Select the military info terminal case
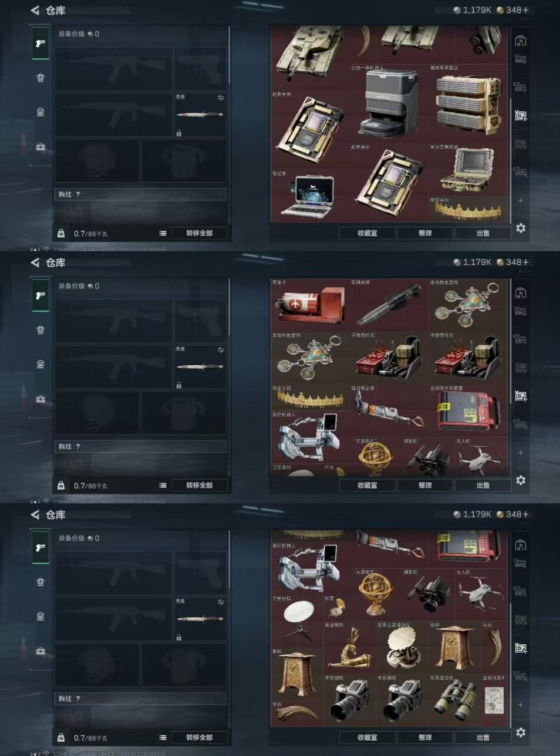Viewport: 560px width, 756px height. pyautogui.click(x=469, y=170)
